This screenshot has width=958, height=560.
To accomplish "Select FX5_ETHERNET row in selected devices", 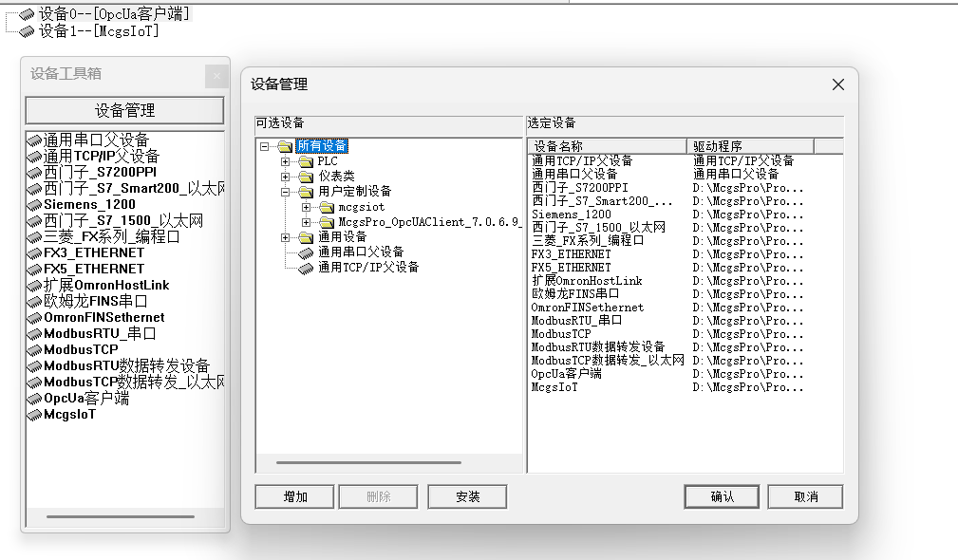I will tap(686, 268).
